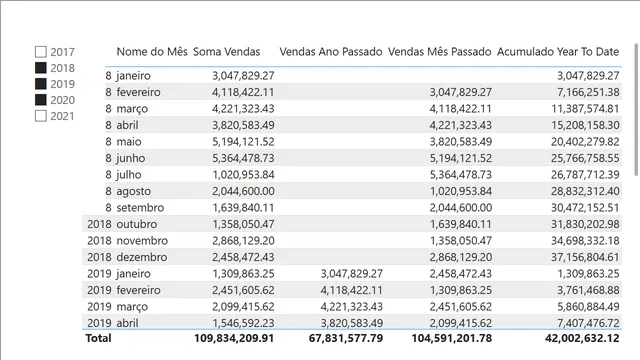
Task: Uncheck the 2018 year slicer box
Action: pyautogui.click(x=41, y=68)
